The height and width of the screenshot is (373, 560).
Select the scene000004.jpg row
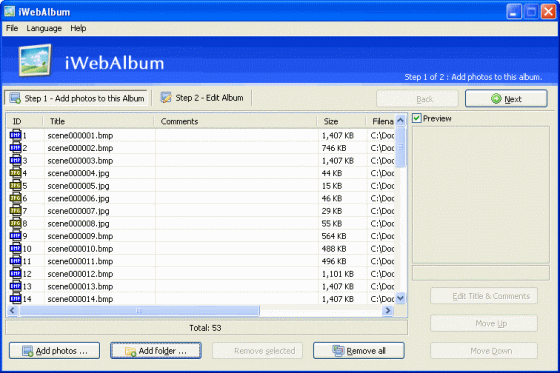click(x=201, y=173)
